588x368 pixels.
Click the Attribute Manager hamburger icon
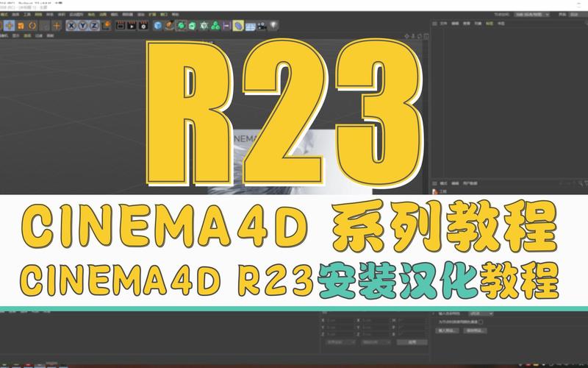point(434,183)
